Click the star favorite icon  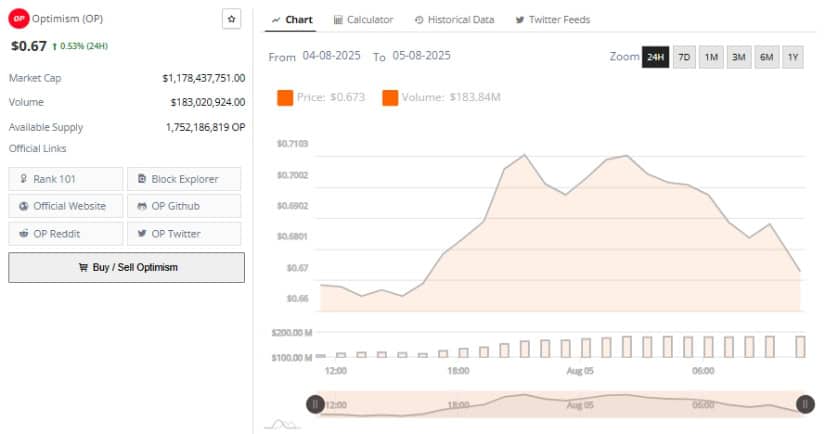pos(232,19)
